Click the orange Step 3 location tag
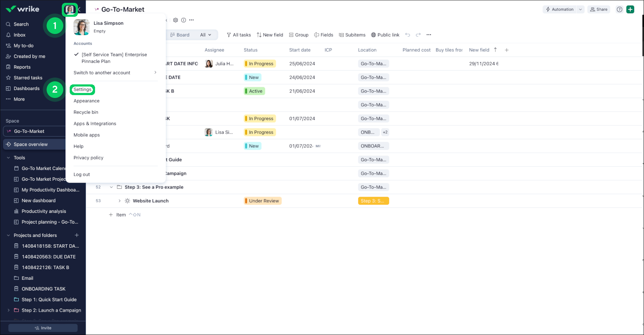Screen dimensions: 644x335 pos(373,201)
